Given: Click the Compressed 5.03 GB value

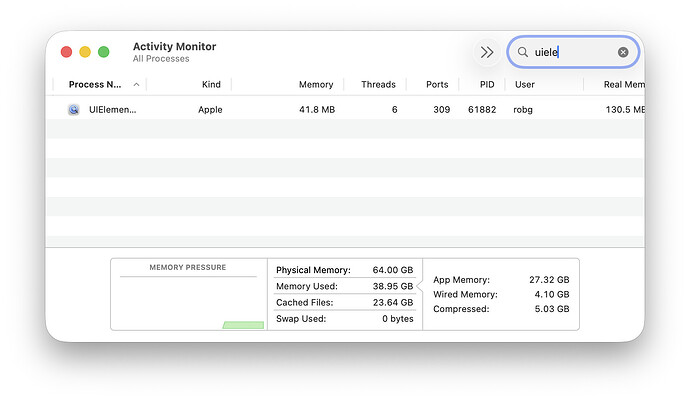Looking at the screenshot, I should point(552,309).
